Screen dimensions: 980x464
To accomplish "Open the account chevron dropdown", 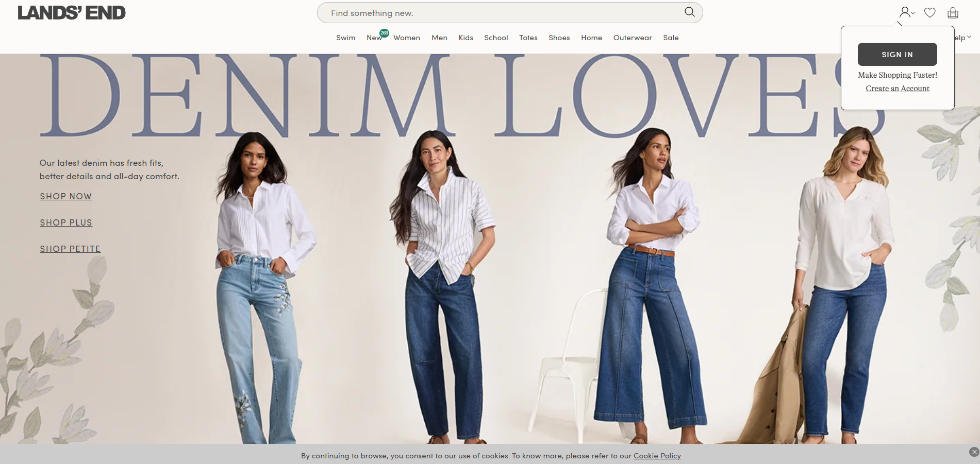I will pyautogui.click(x=912, y=13).
